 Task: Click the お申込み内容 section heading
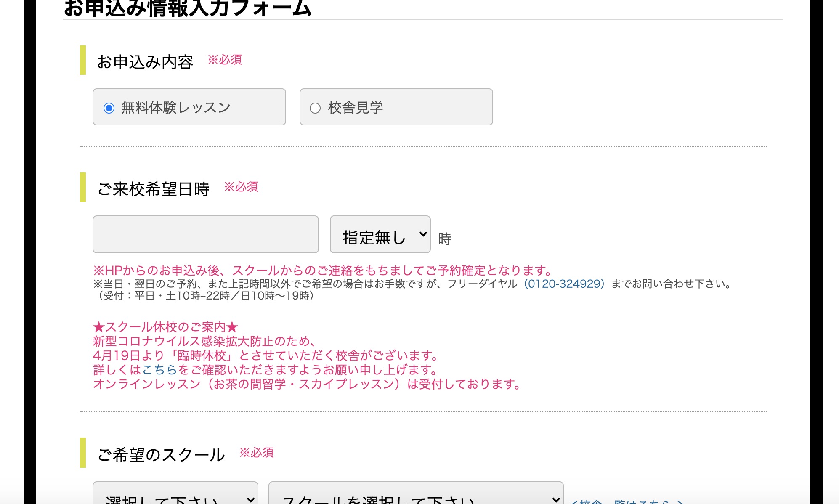145,62
